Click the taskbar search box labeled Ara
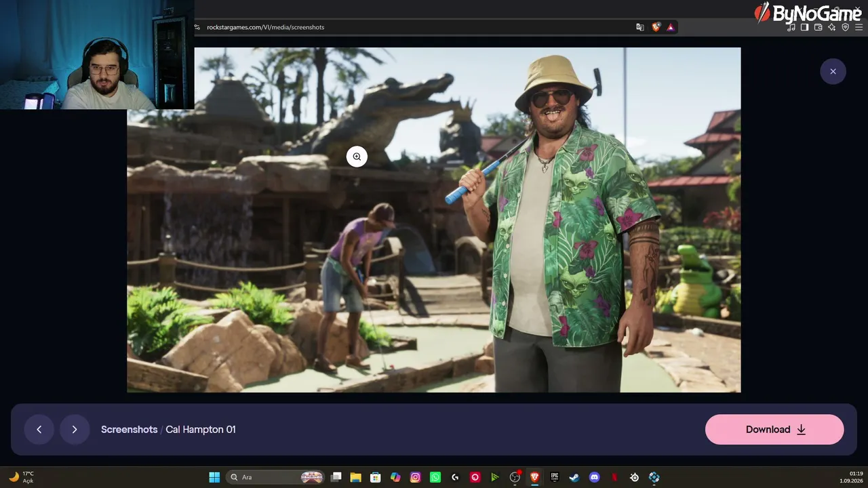Screen dimensions: 868x488 [x=277, y=477]
